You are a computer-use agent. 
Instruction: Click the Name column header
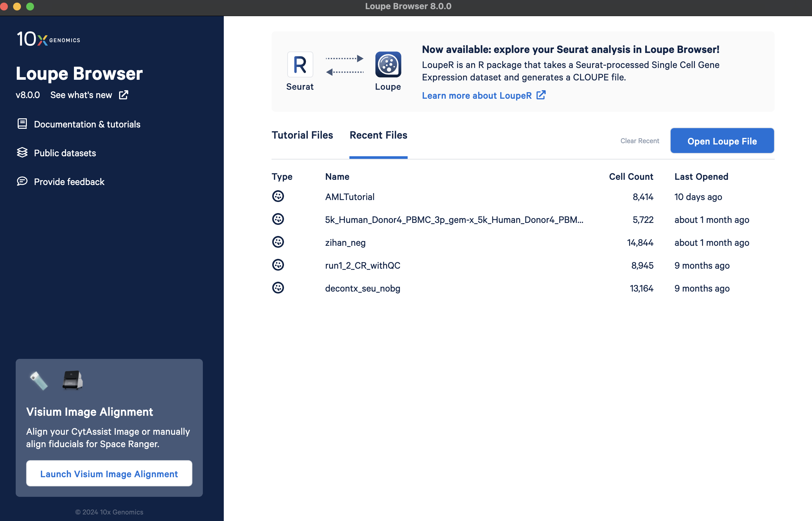coord(337,176)
